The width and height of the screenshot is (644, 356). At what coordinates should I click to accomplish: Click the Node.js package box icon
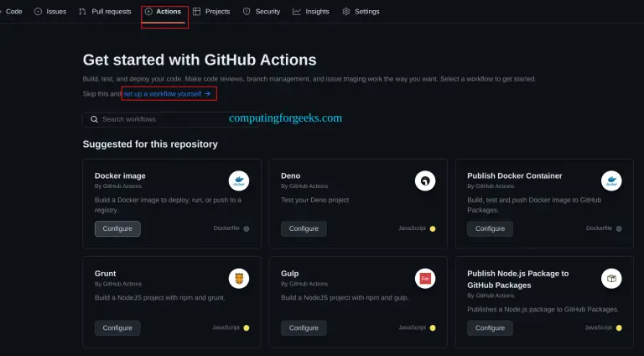pos(611,279)
